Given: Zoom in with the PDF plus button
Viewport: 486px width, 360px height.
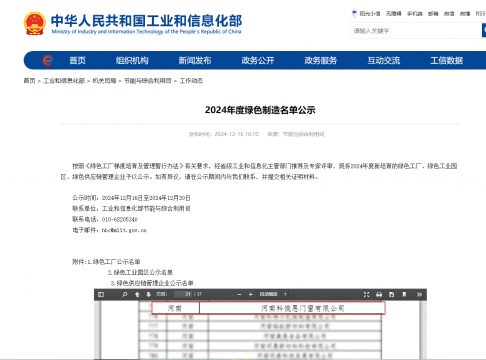Looking at the screenshot, I should [x=251, y=294].
